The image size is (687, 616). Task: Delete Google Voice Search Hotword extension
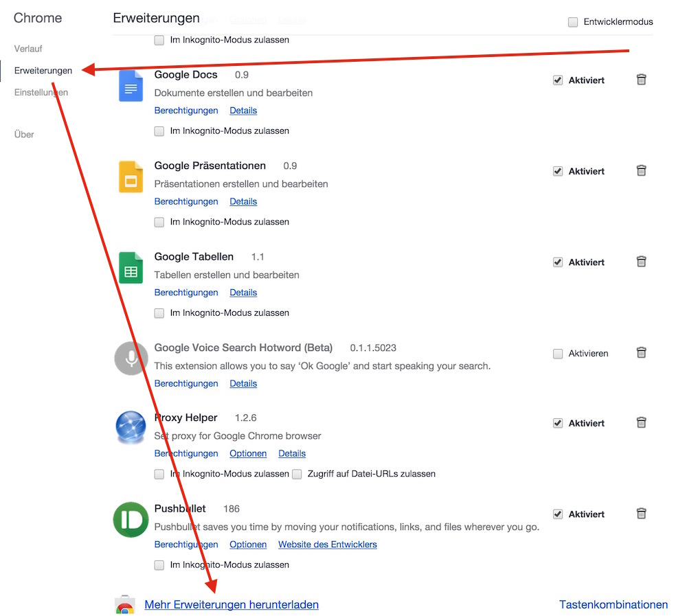(x=641, y=353)
